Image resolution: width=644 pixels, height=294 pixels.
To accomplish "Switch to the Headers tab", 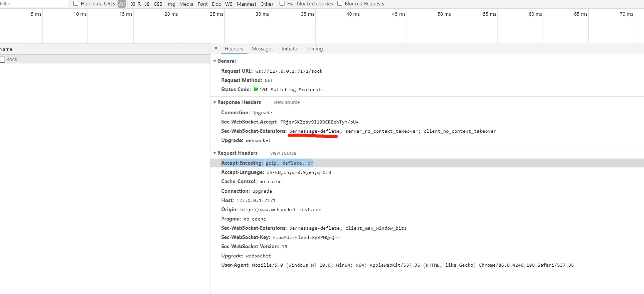I will [x=234, y=48].
